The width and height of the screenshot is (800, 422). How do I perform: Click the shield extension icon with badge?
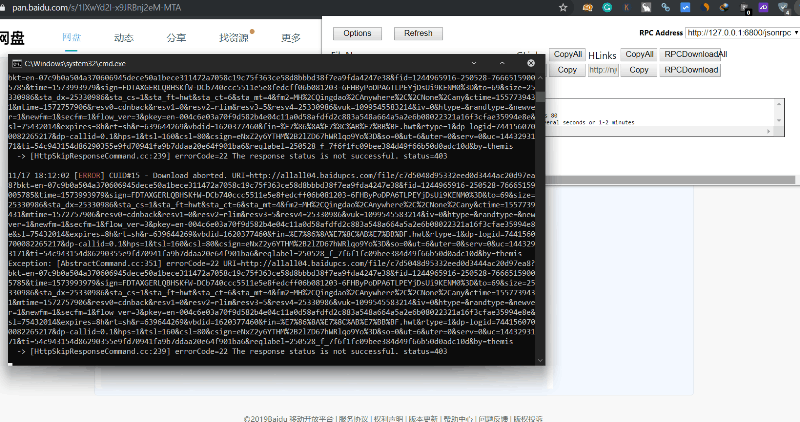[x=783, y=7]
